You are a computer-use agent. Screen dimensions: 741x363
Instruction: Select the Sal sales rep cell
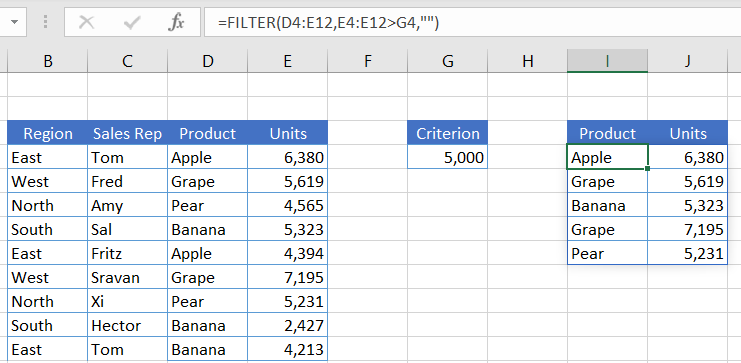coord(128,229)
